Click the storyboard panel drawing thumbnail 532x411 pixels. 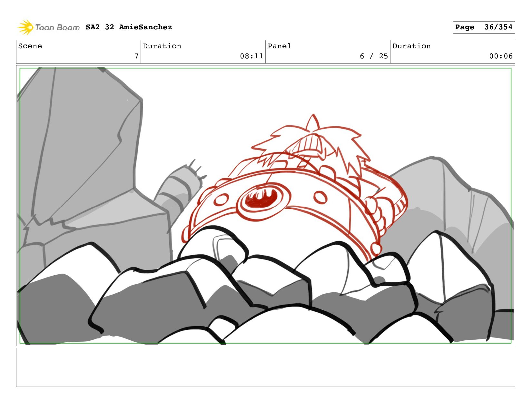(x=266, y=206)
